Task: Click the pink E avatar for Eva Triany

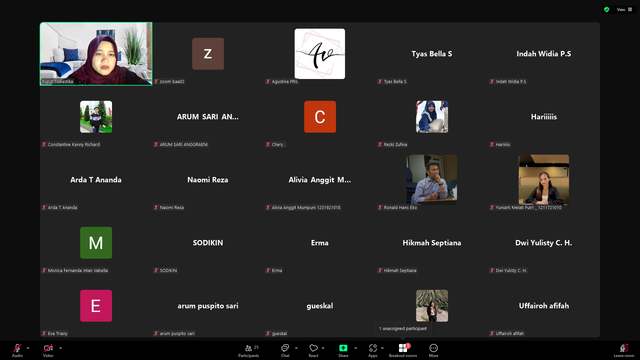Action: tap(96, 306)
